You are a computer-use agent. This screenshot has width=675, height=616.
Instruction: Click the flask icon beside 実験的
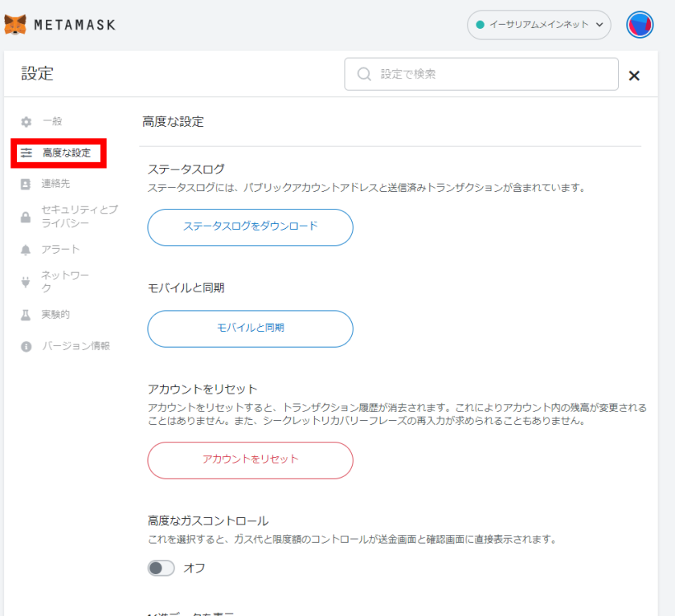tap(26, 316)
